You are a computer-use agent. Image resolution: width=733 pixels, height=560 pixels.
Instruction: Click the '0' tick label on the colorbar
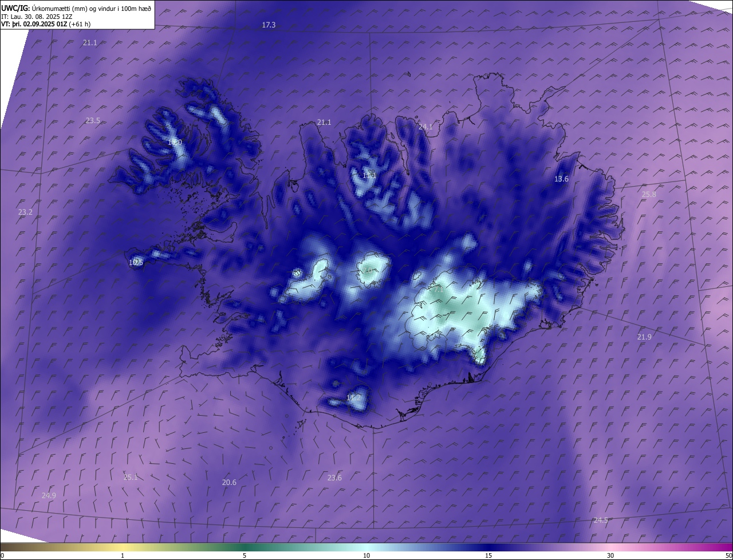tap(2, 555)
